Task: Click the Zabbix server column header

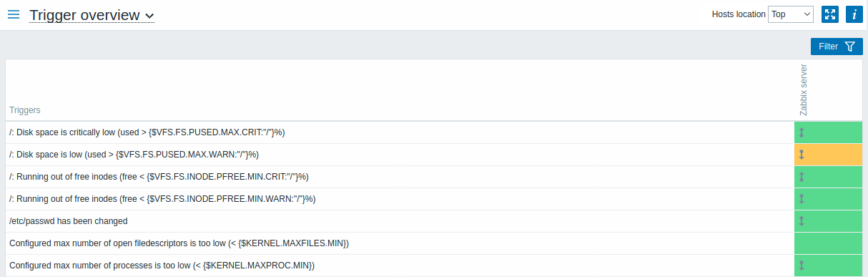Action: 803,89
